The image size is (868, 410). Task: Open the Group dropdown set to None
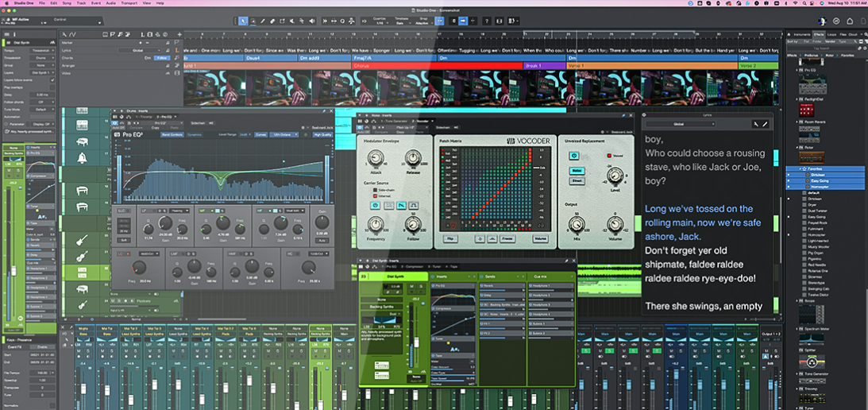click(42, 65)
